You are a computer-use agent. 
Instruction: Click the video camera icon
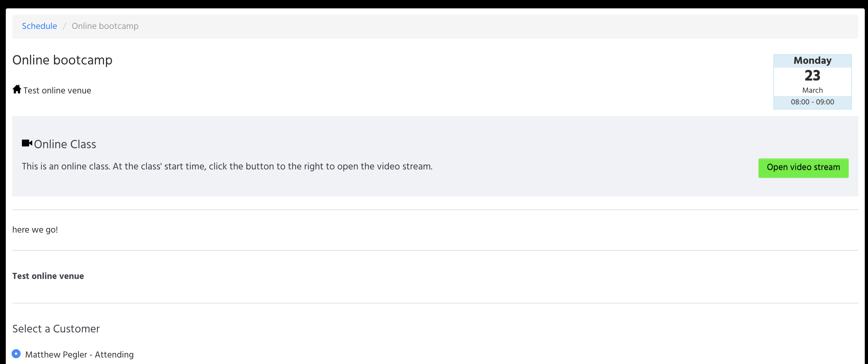27,143
